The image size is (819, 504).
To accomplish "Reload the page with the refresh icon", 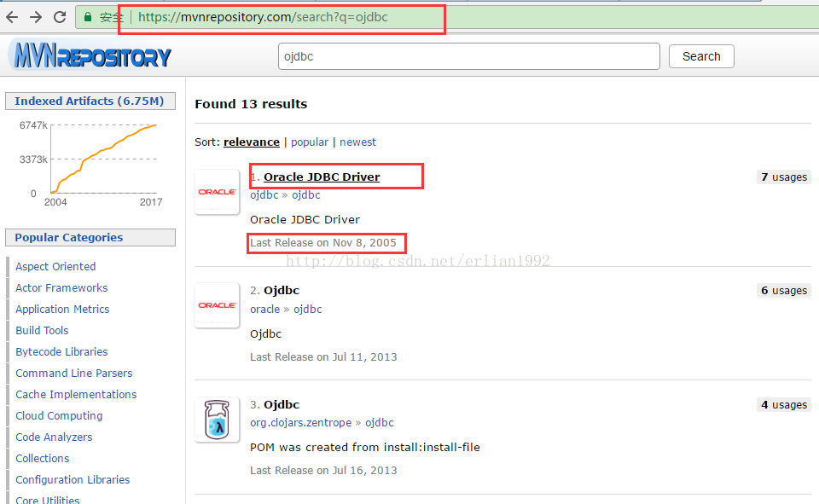I will click(60, 17).
